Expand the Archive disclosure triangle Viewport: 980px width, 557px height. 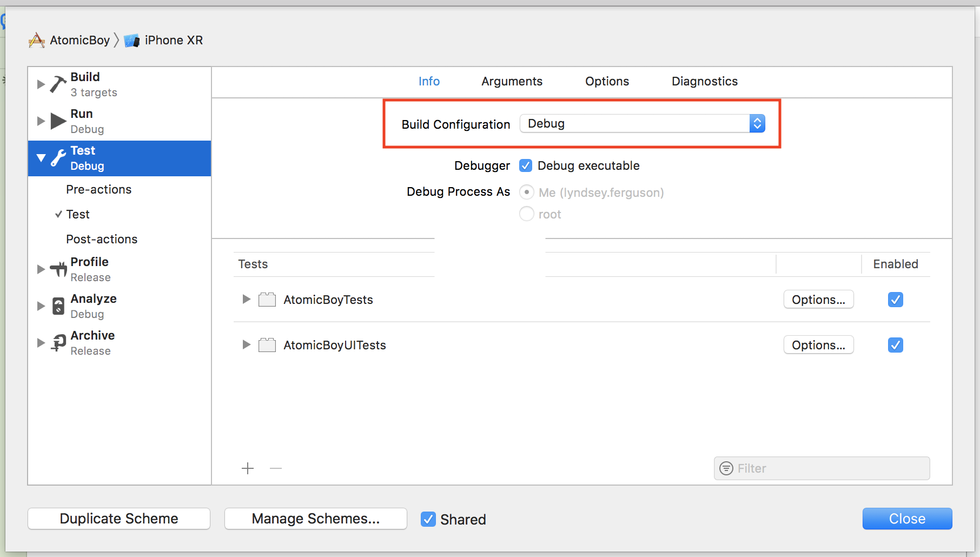coord(41,343)
